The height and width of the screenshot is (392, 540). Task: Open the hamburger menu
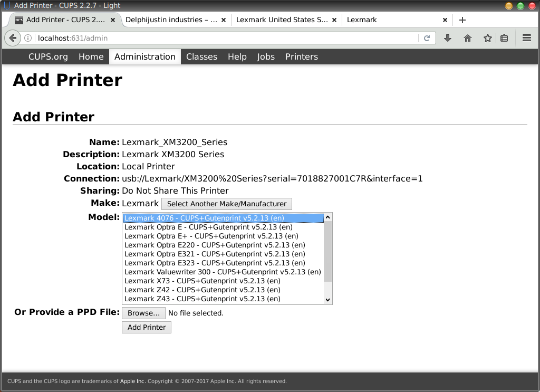click(527, 38)
